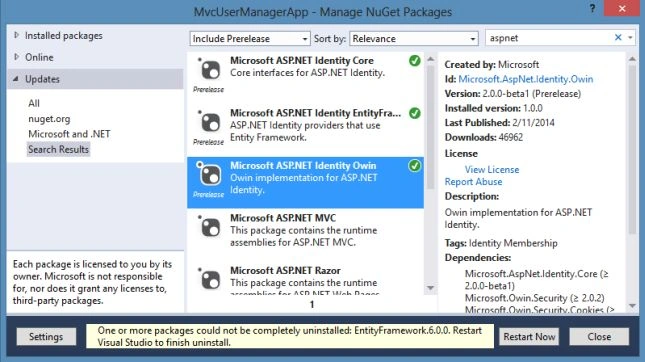The image size is (645, 362).
Task: Click the Identity EntityFramework package icon
Action: tap(210, 122)
